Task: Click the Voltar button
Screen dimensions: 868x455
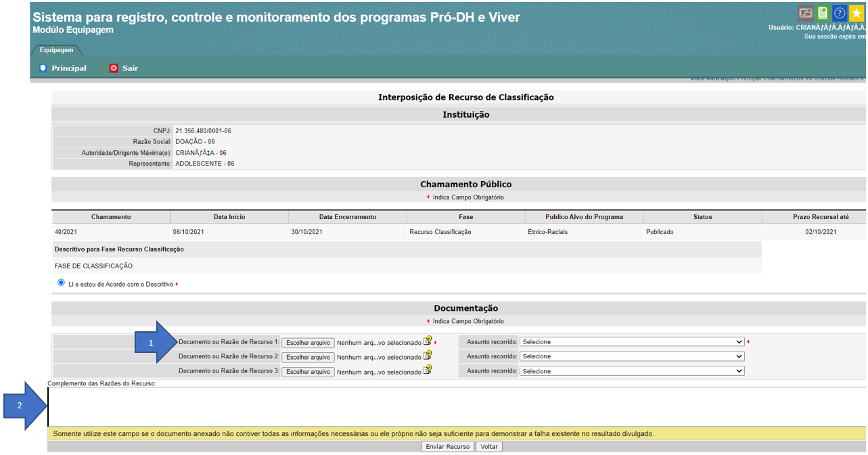Action: point(489,447)
